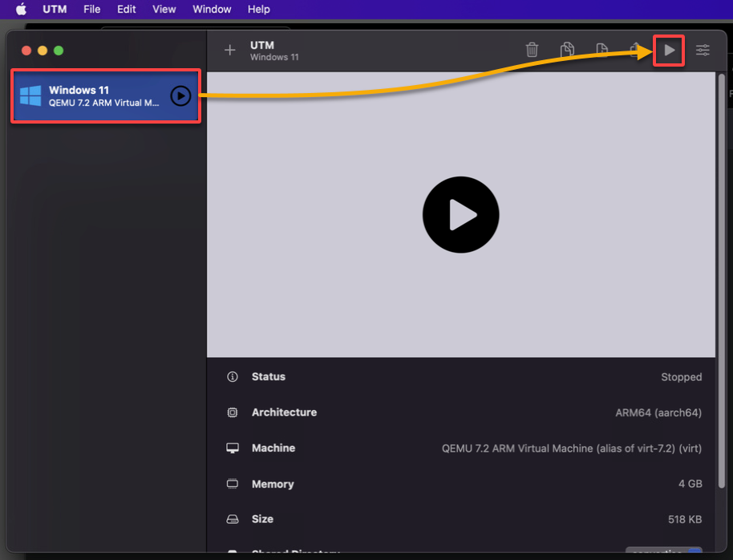The width and height of the screenshot is (733, 560).
Task: Click the 'Windows 11' subtitle in the toolbar
Action: pyautogui.click(x=274, y=57)
